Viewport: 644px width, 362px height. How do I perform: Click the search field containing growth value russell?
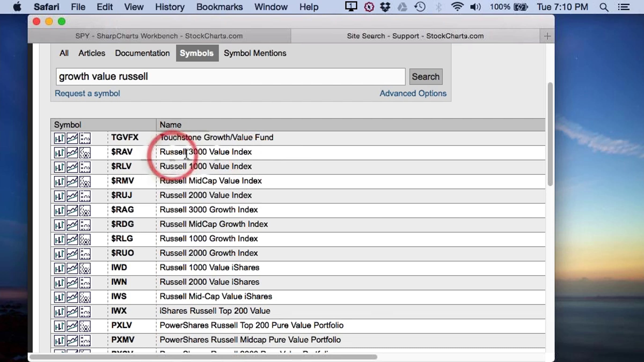coord(230,77)
